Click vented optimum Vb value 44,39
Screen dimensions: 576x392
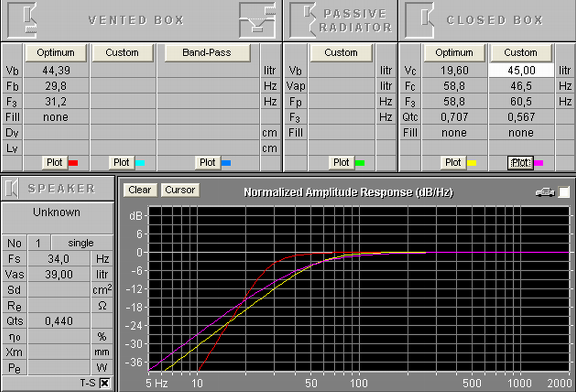click(56, 70)
